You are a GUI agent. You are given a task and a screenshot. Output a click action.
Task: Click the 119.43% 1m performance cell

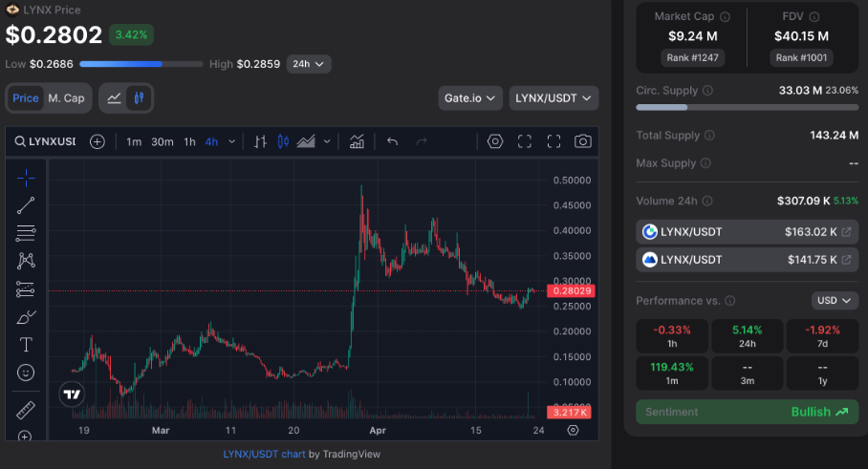672,373
